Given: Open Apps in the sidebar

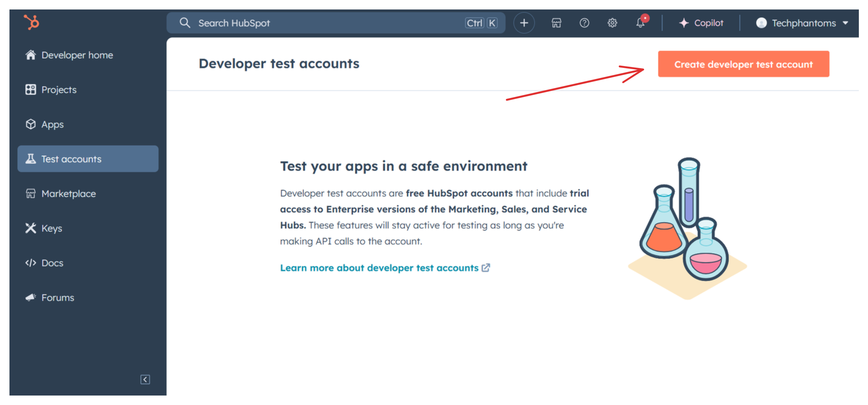Looking at the screenshot, I should [x=52, y=124].
